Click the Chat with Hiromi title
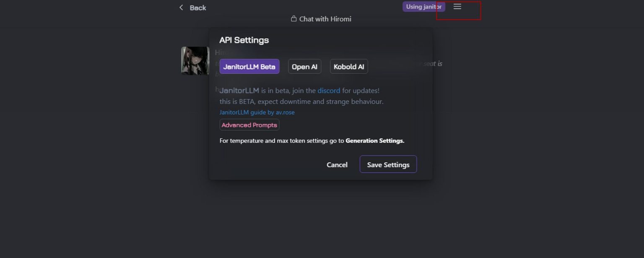 pos(325,19)
